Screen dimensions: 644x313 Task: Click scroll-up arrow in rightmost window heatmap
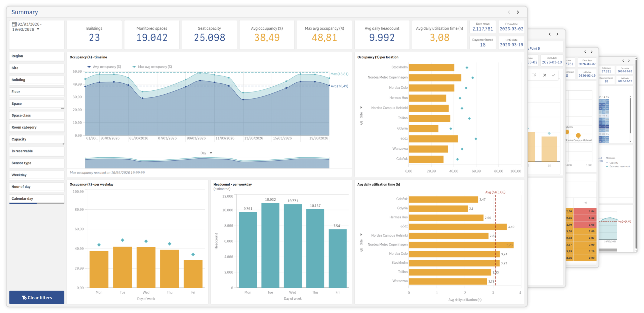pos(630,97)
